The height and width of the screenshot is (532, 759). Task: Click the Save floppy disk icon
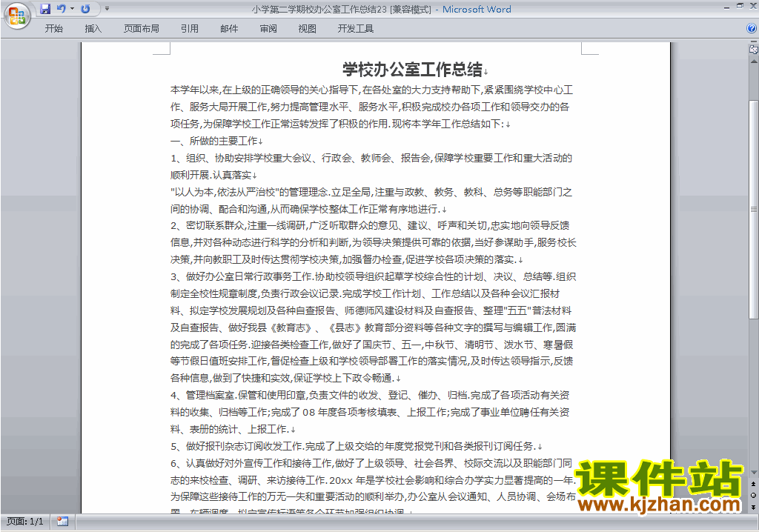[x=45, y=9]
